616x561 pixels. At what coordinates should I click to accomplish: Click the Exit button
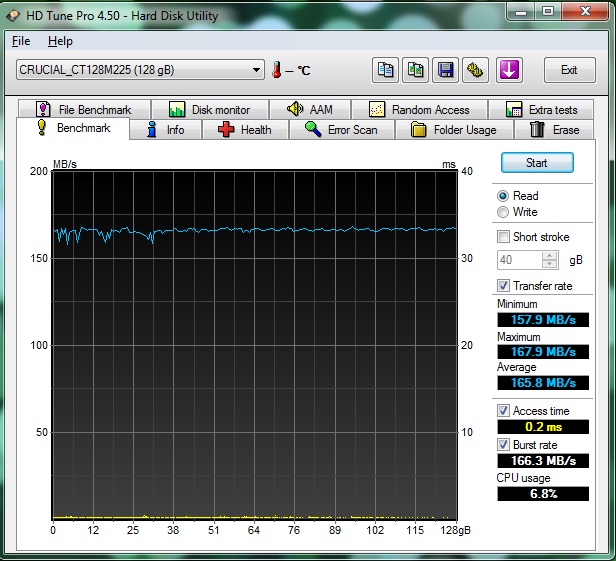[569, 70]
